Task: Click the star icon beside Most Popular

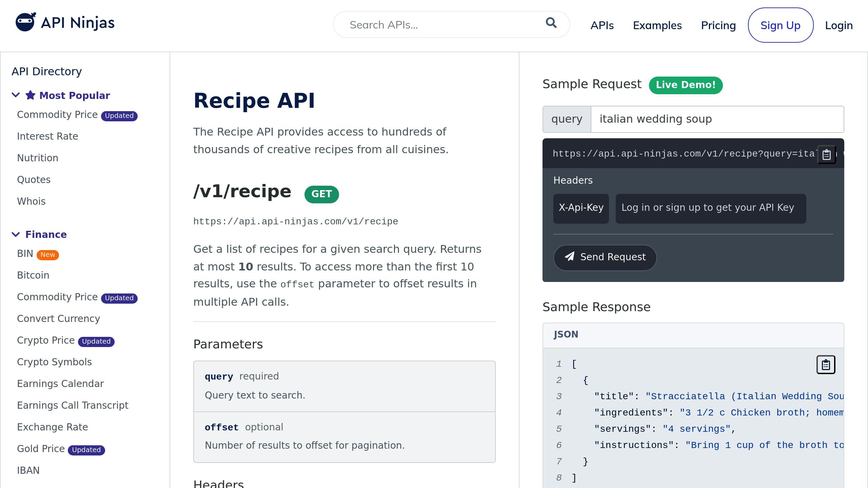Action: coord(31,95)
